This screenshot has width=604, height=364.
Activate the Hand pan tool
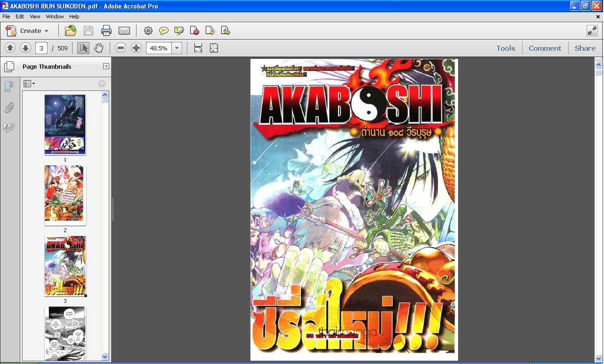98,48
